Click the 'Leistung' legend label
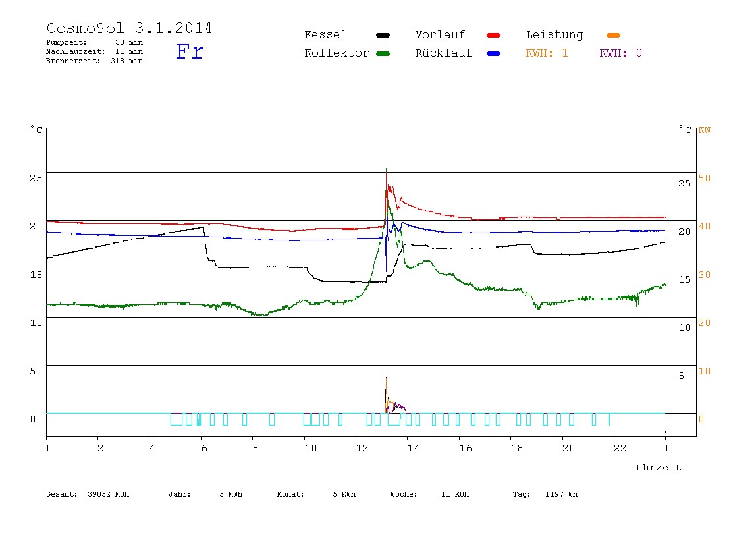756x535 pixels. 554,35
